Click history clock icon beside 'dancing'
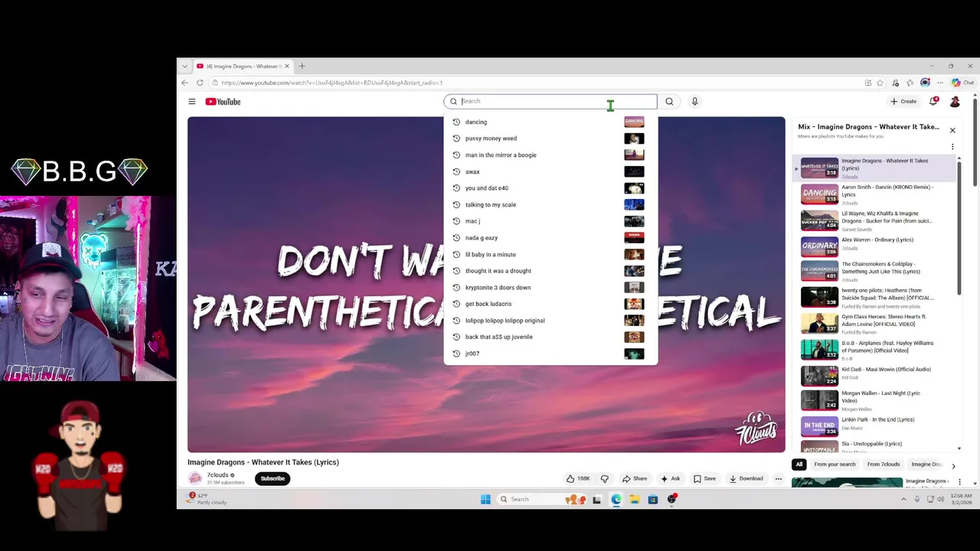This screenshot has height=551, width=980. pyautogui.click(x=456, y=122)
